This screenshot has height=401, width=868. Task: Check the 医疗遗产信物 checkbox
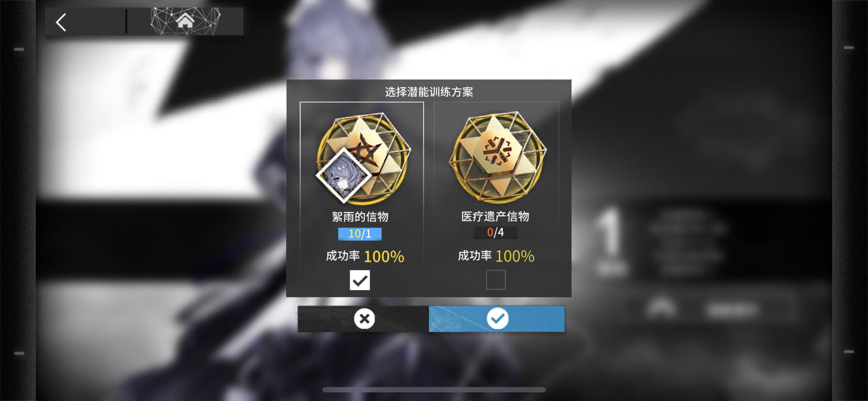tap(496, 279)
